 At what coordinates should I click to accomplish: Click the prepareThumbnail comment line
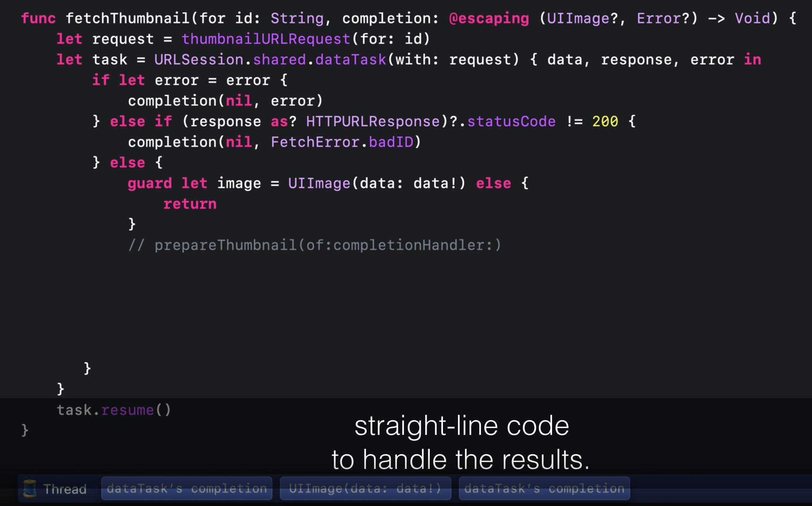point(315,245)
